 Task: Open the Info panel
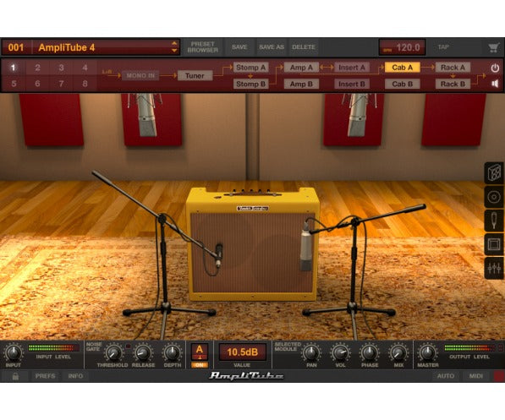(75, 376)
